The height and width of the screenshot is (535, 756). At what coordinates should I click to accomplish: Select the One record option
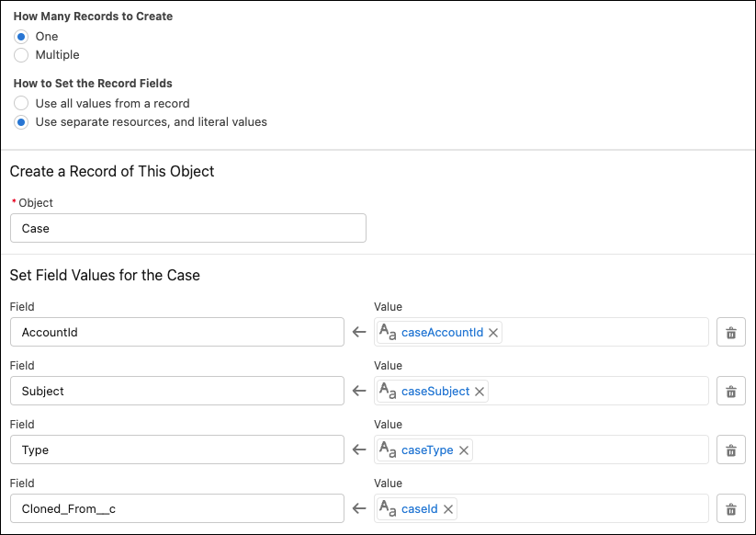[x=21, y=37]
